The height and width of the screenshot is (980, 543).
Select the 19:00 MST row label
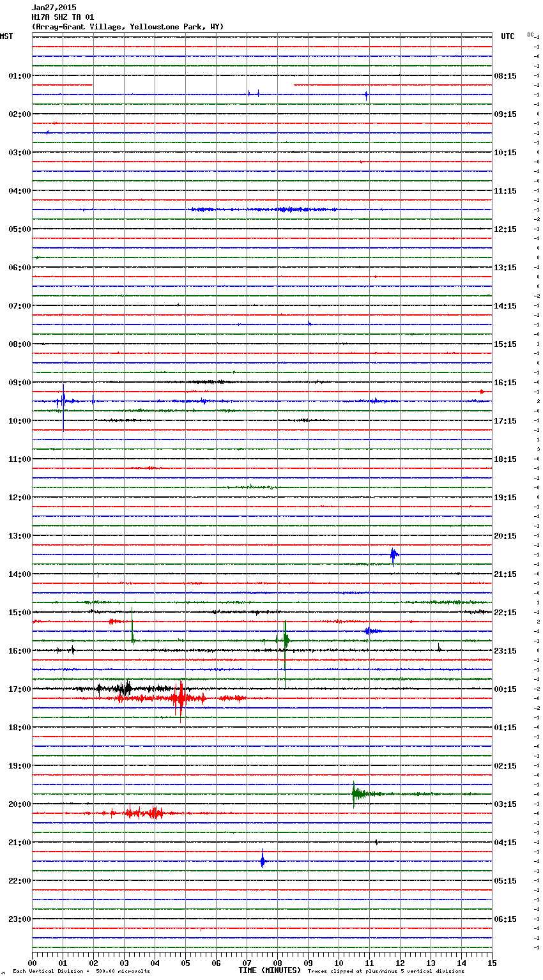20,766
